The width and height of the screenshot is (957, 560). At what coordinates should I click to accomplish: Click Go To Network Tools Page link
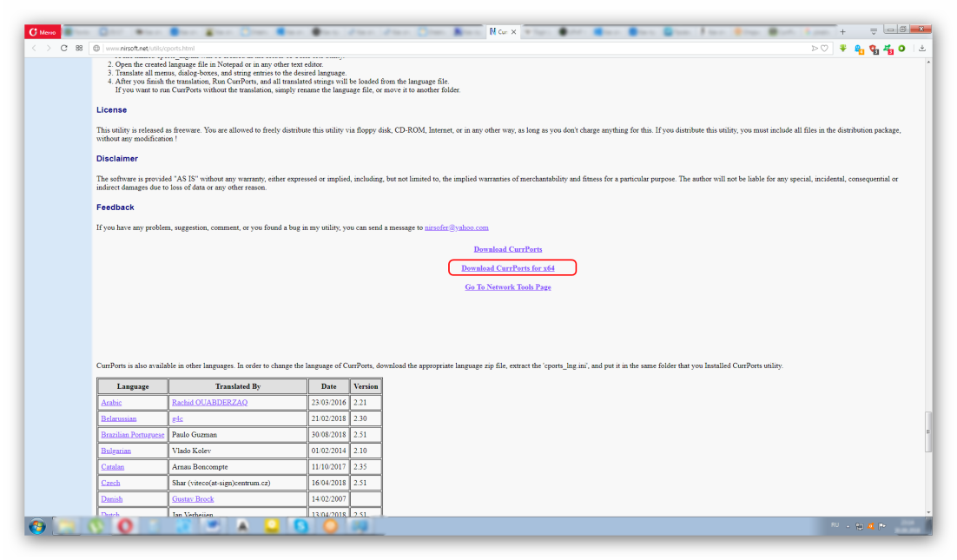click(x=508, y=287)
